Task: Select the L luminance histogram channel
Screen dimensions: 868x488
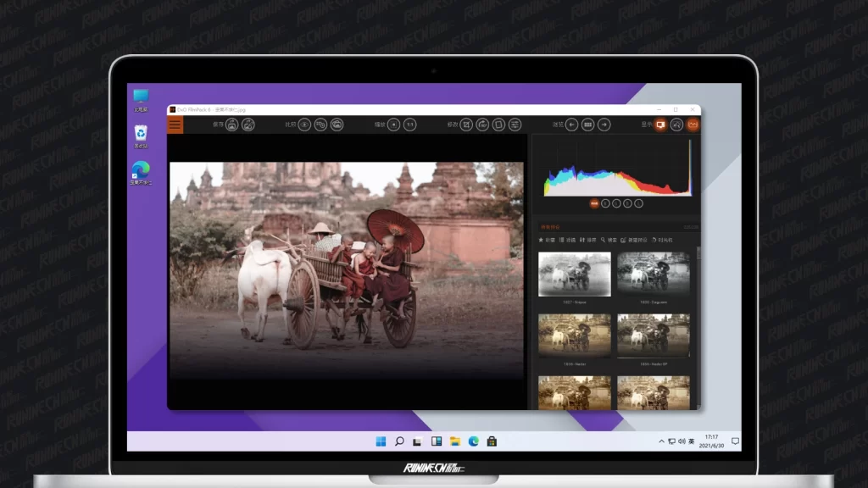Action: click(x=638, y=203)
